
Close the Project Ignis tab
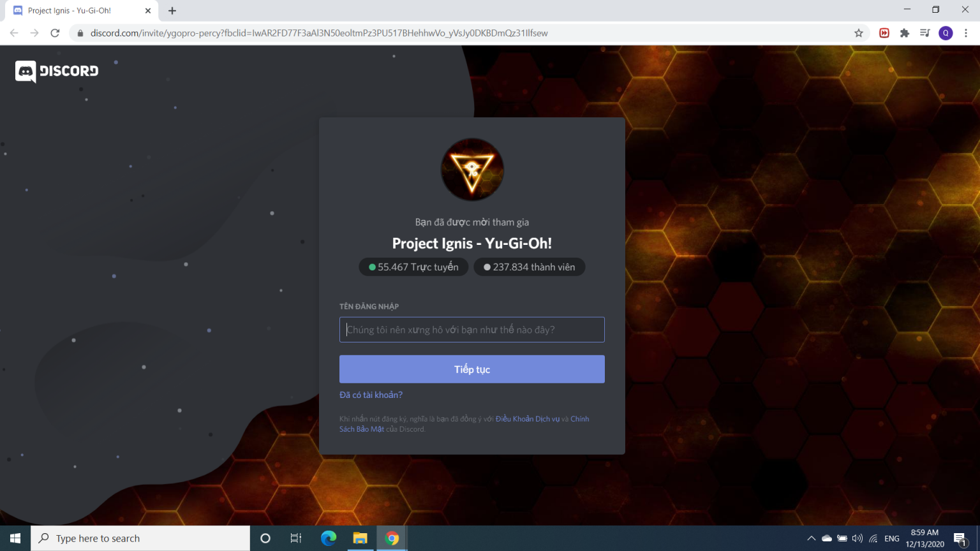point(148,11)
